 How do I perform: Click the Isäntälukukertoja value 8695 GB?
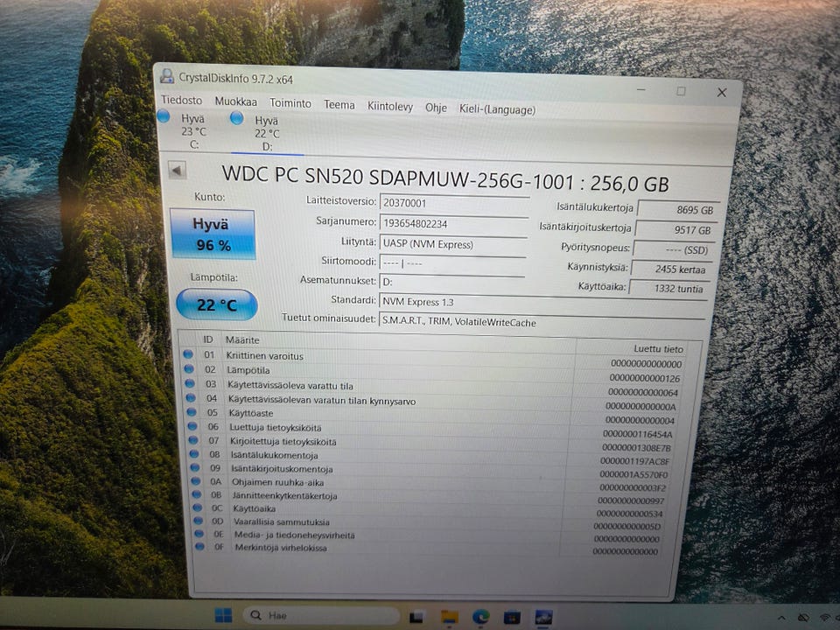pos(677,209)
